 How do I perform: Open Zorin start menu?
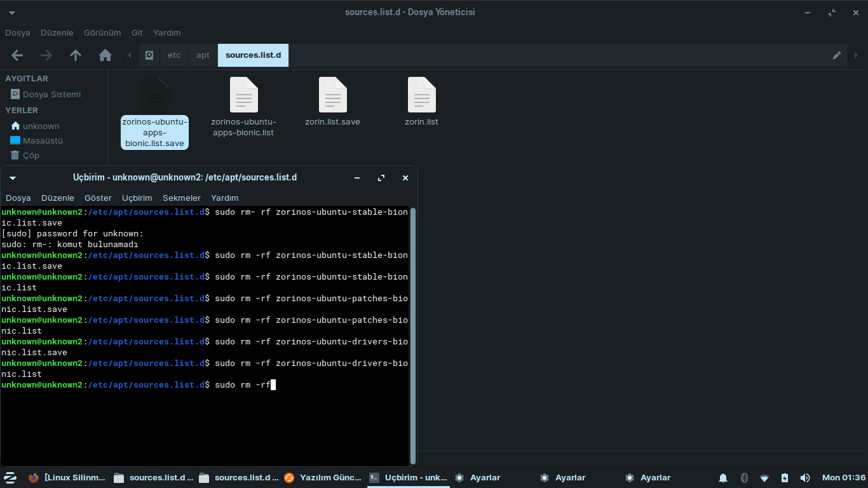coord(10,477)
